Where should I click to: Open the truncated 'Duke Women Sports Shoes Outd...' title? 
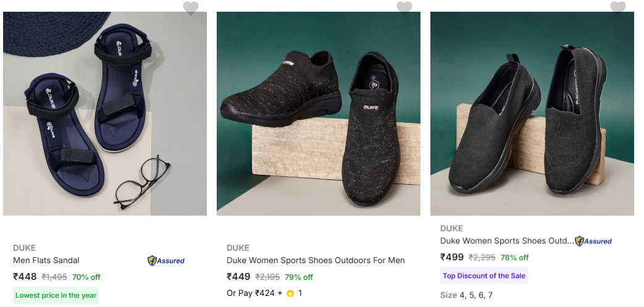pos(506,241)
